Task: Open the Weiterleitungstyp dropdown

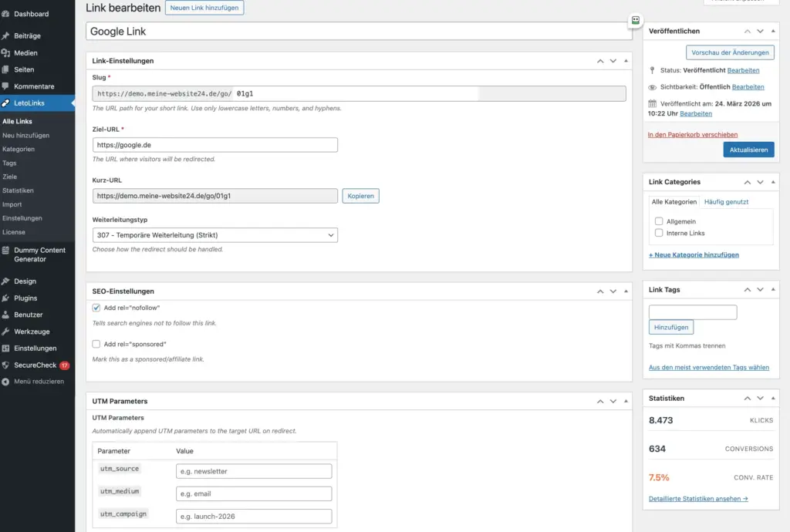Action: tap(215, 235)
